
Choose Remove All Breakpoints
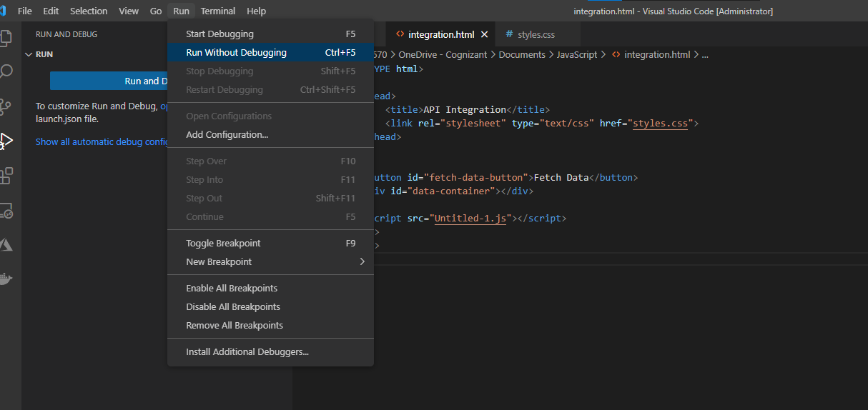click(x=270, y=325)
